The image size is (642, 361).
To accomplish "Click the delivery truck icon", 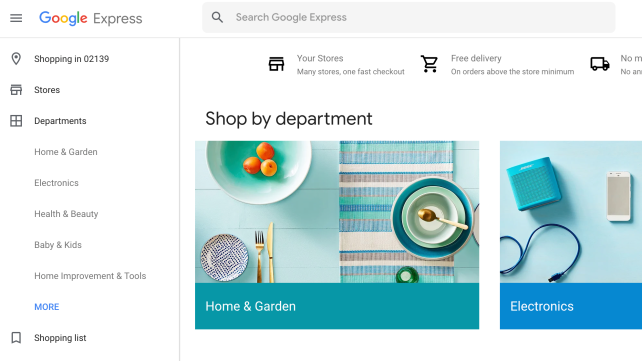I will (600, 64).
